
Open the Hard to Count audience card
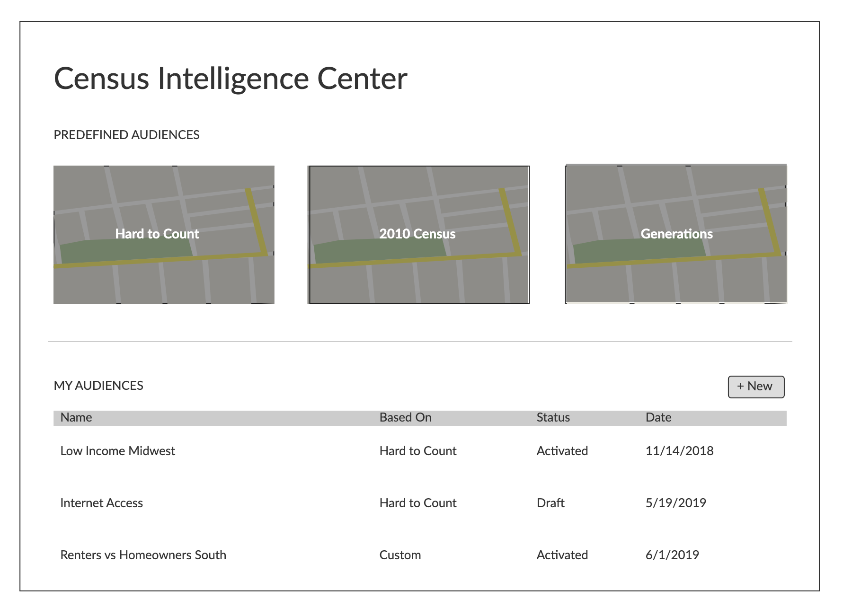(164, 235)
